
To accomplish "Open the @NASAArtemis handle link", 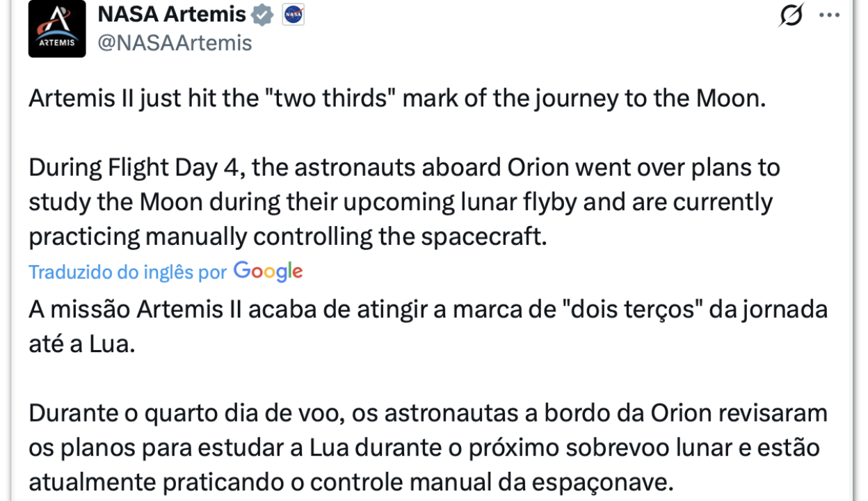I will click(x=175, y=43).
